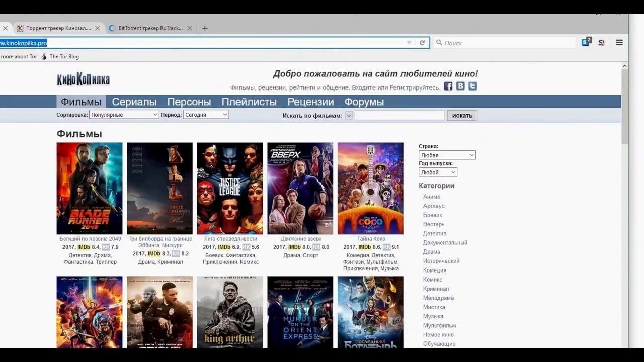Select the Аниме category
644x362 pixels.
pos(432,197)
